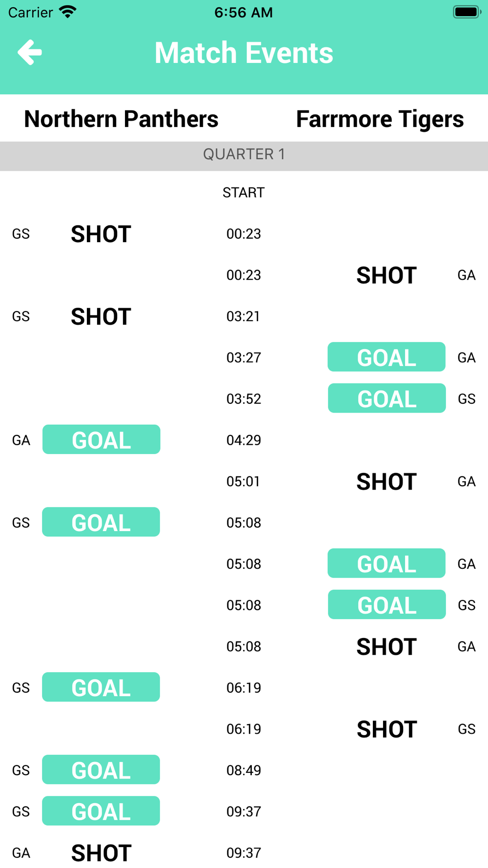The height and width of the screenshot is (868, 488).
Task: Tap Panthers GOAL badge at 08:49
Action: pyautogui.click(x=101, y=770)
